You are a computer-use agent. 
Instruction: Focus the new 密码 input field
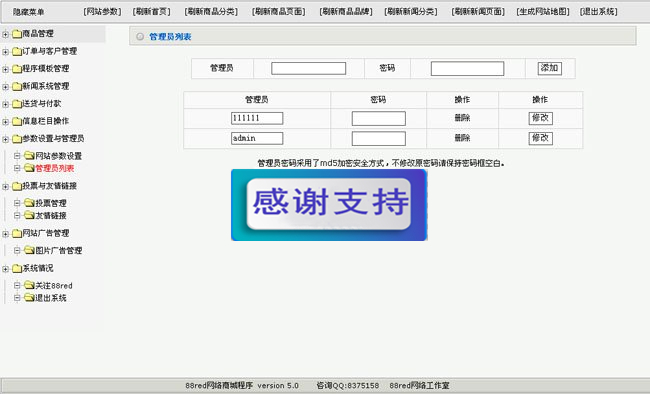coord(467,68)
